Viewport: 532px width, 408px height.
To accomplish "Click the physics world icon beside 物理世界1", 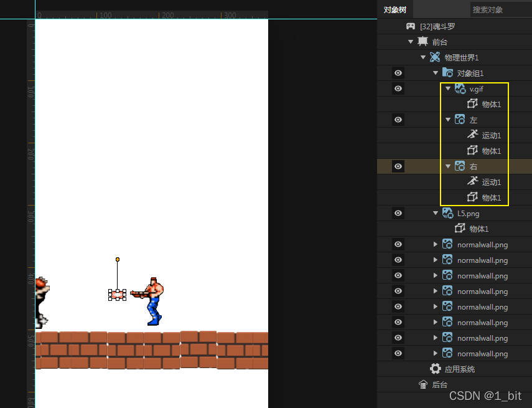I will (435, 57).
